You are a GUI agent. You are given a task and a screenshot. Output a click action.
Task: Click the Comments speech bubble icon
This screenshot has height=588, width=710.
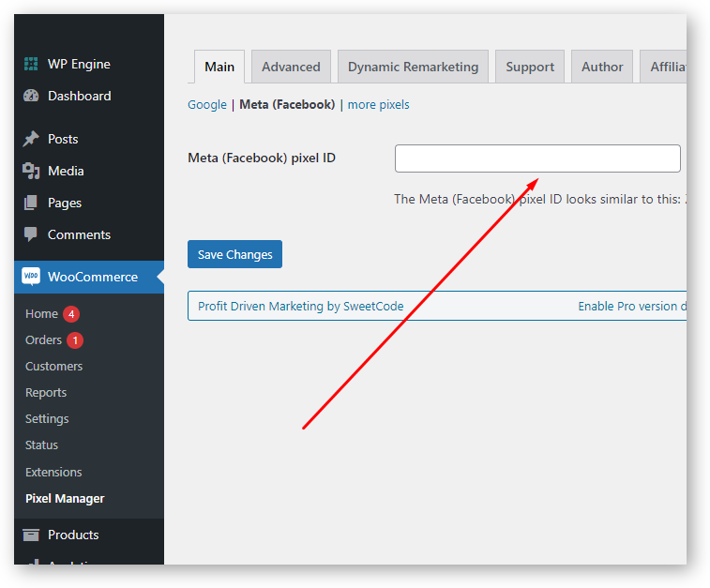pos(31,234)
